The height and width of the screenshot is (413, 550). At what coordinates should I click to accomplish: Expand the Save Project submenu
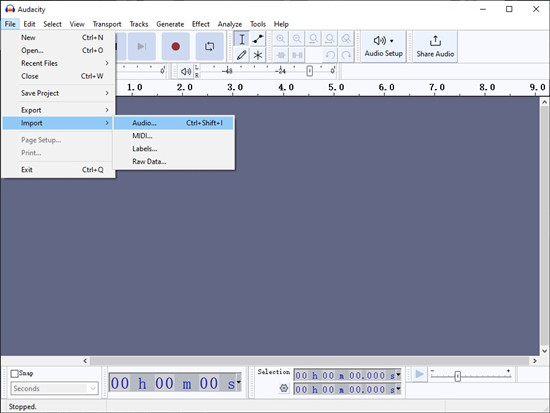point(58,93)
